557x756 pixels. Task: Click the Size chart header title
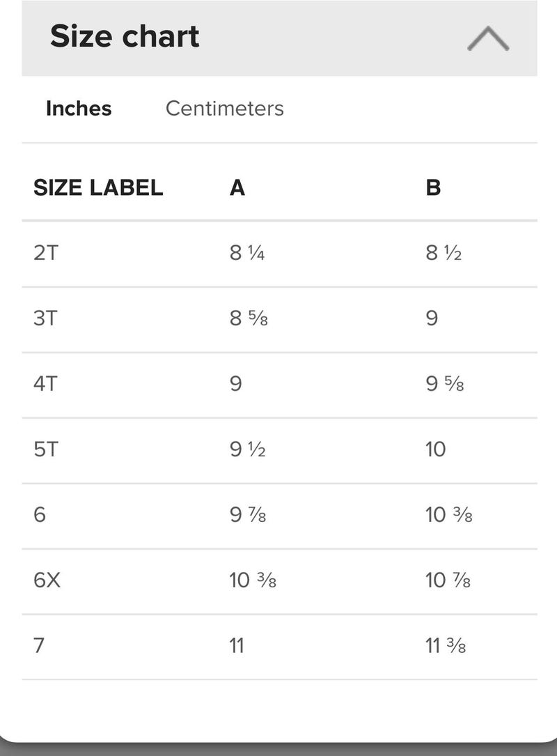point(125,36)
